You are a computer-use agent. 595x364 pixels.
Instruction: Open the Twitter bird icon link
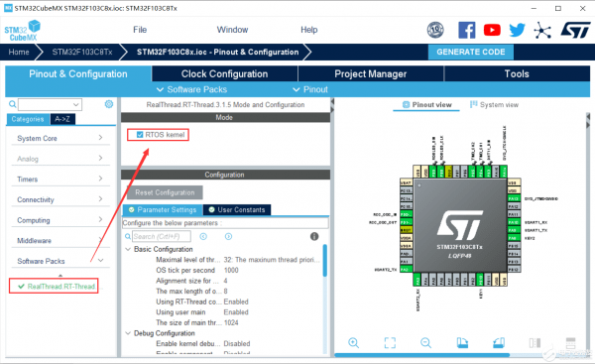517,30
